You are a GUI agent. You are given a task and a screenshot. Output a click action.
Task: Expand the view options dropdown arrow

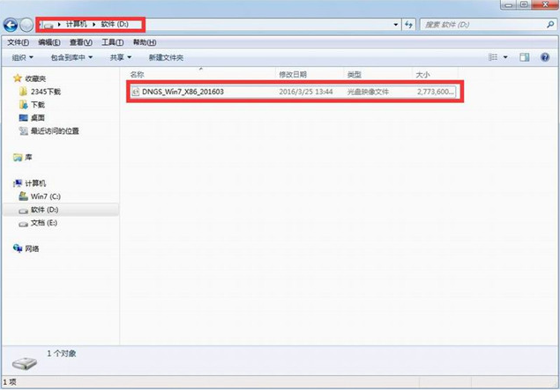point(505,57)
